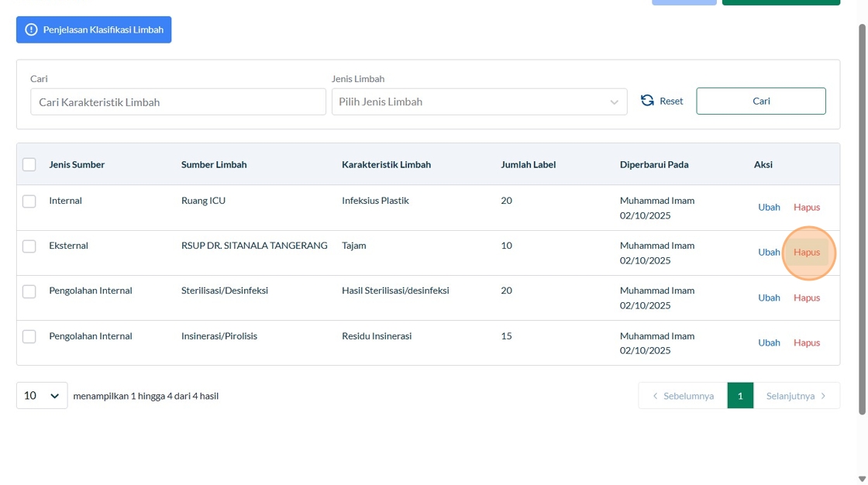
Task: Open the Pilih Jenis Limbah dropdown
Action: [479, 101]
